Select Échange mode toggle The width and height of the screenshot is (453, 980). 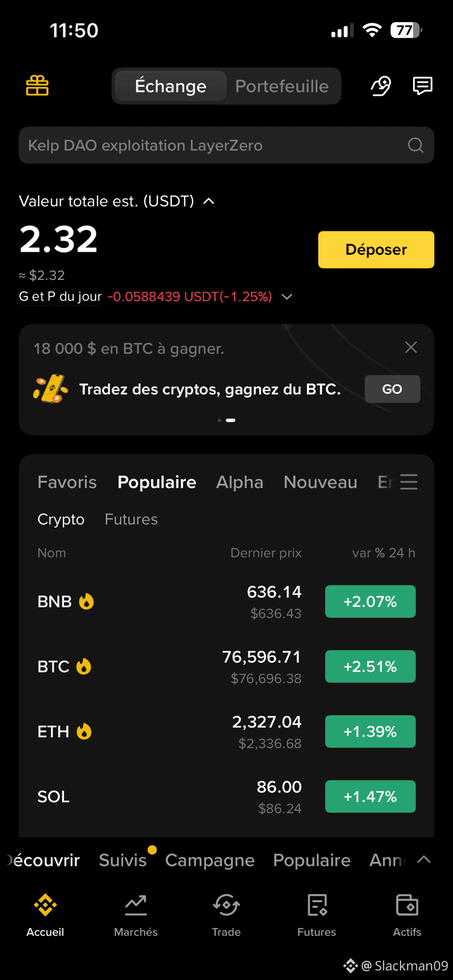coord(171,86)
